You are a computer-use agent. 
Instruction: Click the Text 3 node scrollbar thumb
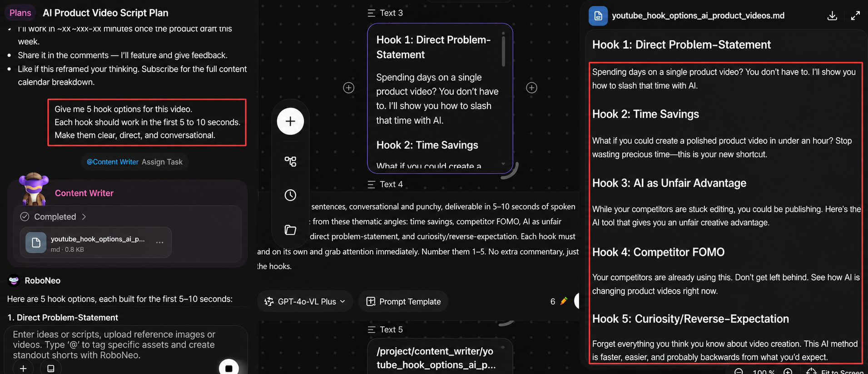coord(503,51)
